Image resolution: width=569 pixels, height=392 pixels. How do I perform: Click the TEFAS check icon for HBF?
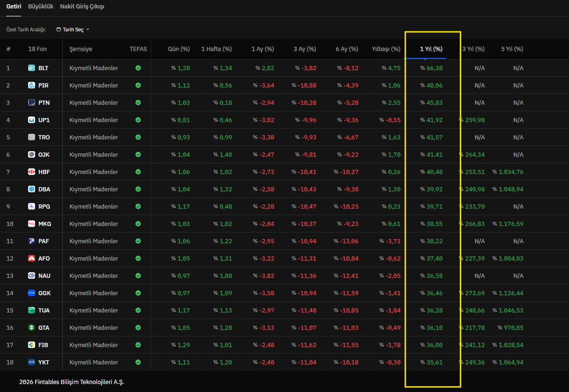pyautogui.click(x=138, y=172)
